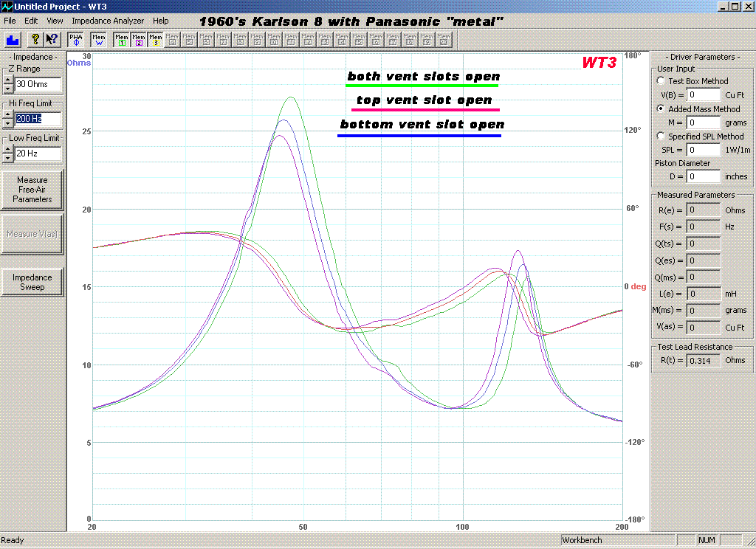Select the Mem 3 toolbar icon
Image resolution: width=756 pixels, height=549 pixels.
pyautogui.click(x=155, y=40)
